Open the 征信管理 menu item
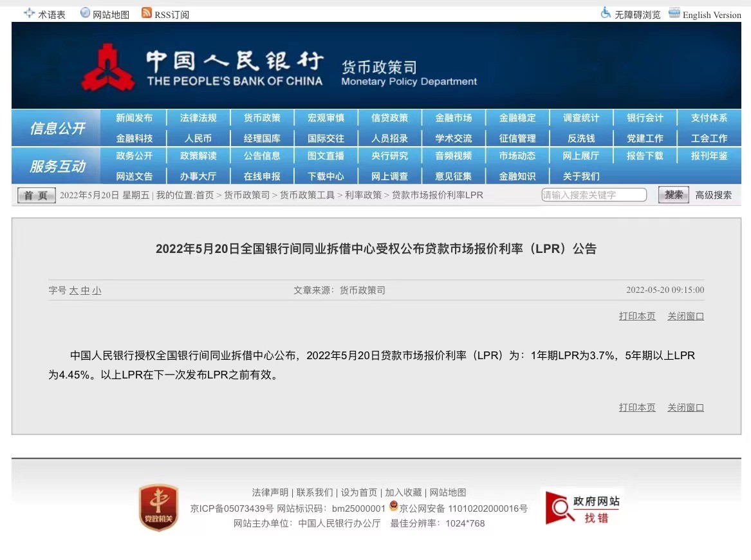 point(517,138)
